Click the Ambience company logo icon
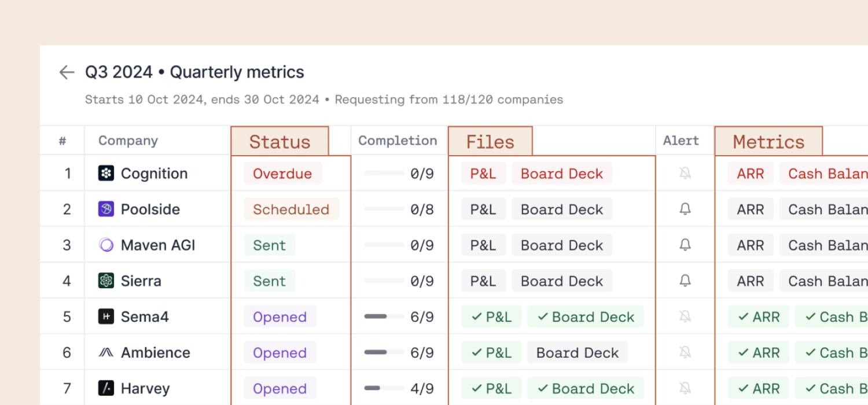Screen dimensions: 868x405 (106, 352)
